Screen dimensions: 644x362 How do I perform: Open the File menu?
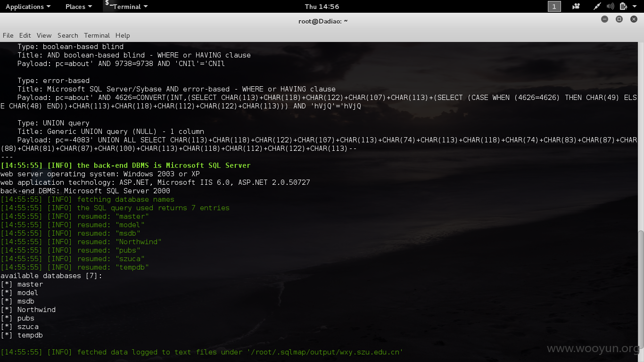[x=8, y=35]
